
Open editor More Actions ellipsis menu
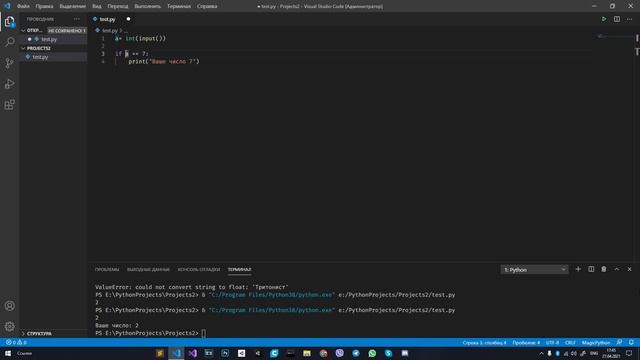[629, 19]
